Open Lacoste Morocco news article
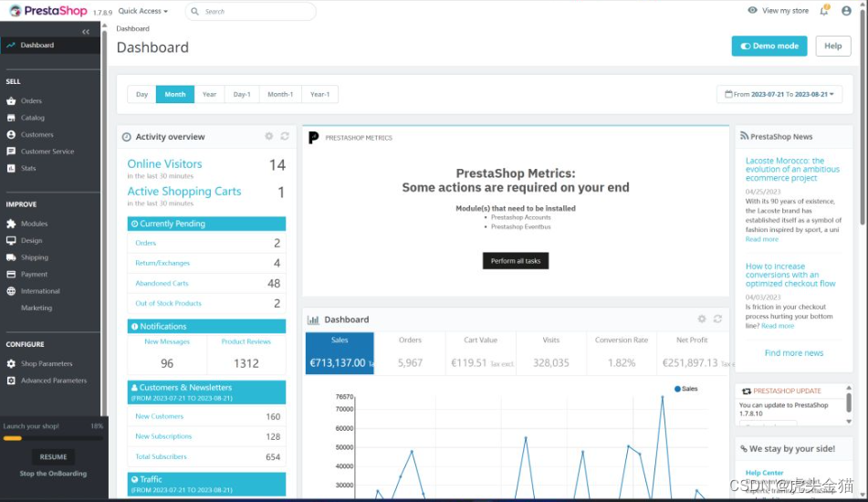 pyautogui.click(x=792, y=170)
